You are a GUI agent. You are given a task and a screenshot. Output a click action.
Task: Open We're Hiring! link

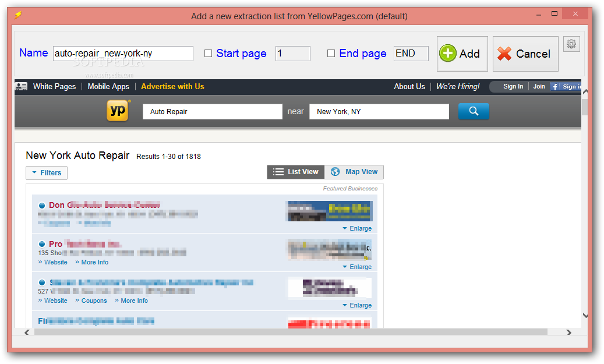(x=458, y=86)
